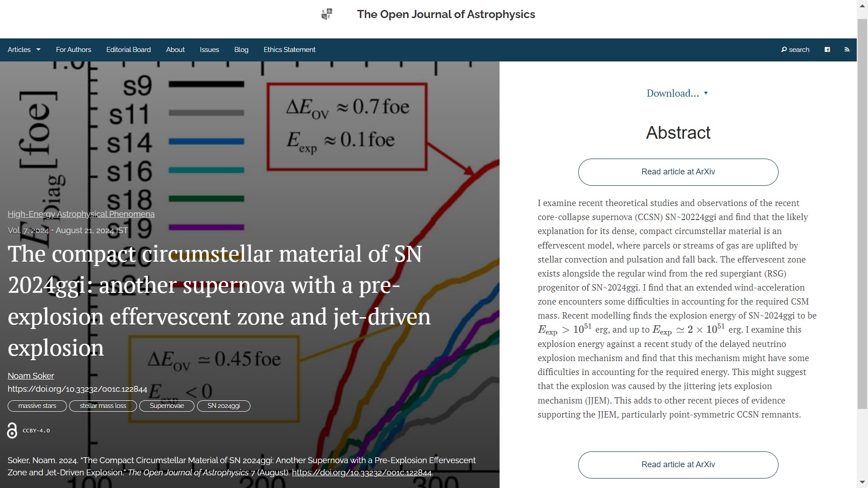Image resolution: width=868 pixels, height=488 pixels.
Task: Click the top Read article at ArXiv button
Action: pos(678,172)
